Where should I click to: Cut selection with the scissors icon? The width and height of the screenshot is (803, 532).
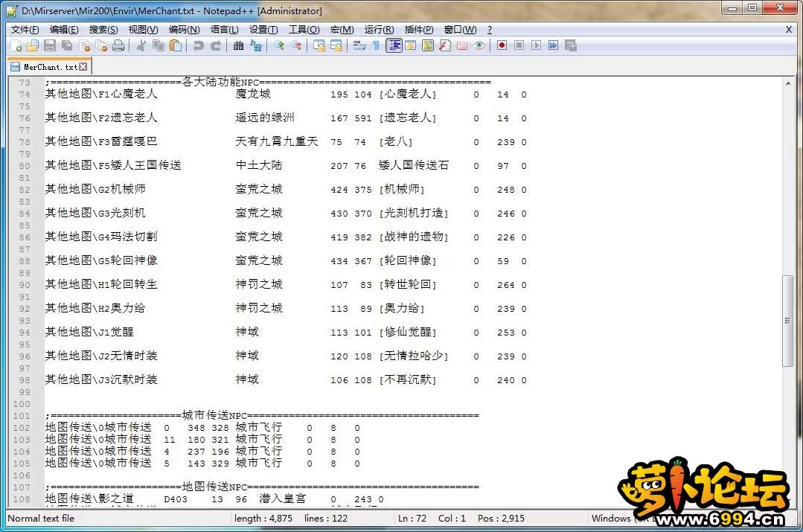141,45
